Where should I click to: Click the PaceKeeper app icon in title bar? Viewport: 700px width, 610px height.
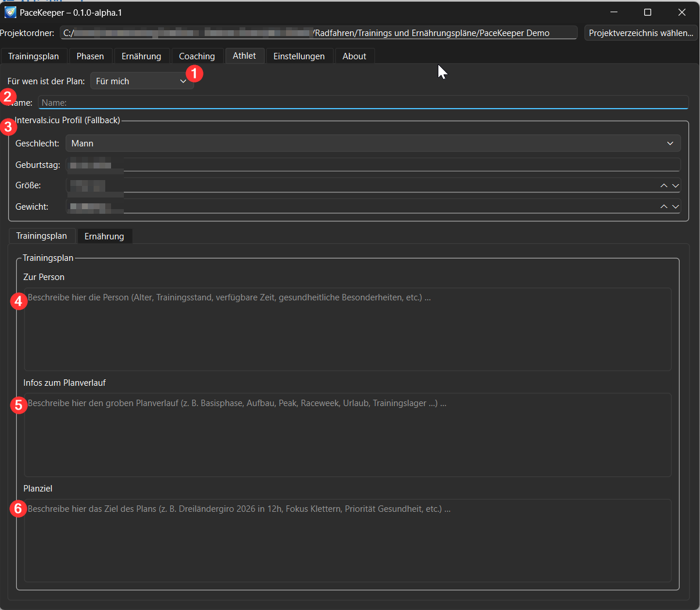[x=10, y=12]
